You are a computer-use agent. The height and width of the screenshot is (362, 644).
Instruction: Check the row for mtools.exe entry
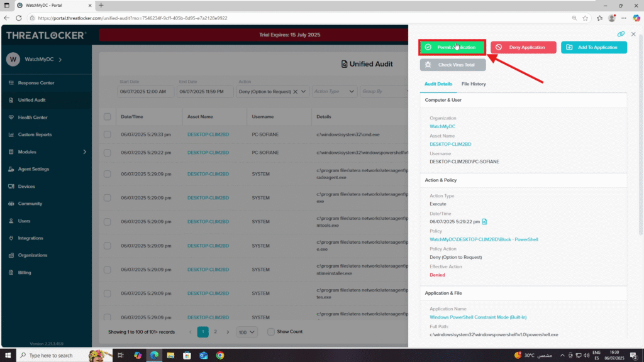(107, 222)
